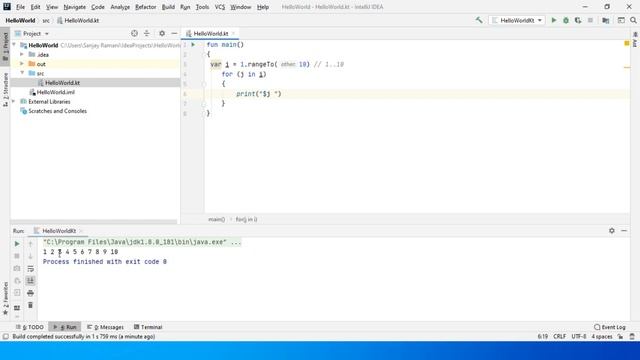Click yellow warning marker at top of editor
Screen dimensions: 640x360
coord(627,43)
